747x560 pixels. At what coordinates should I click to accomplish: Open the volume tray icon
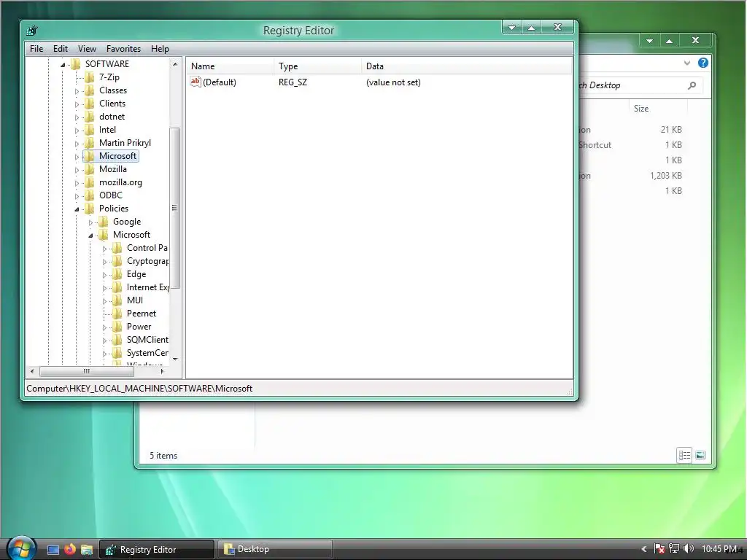coord(689,549)
